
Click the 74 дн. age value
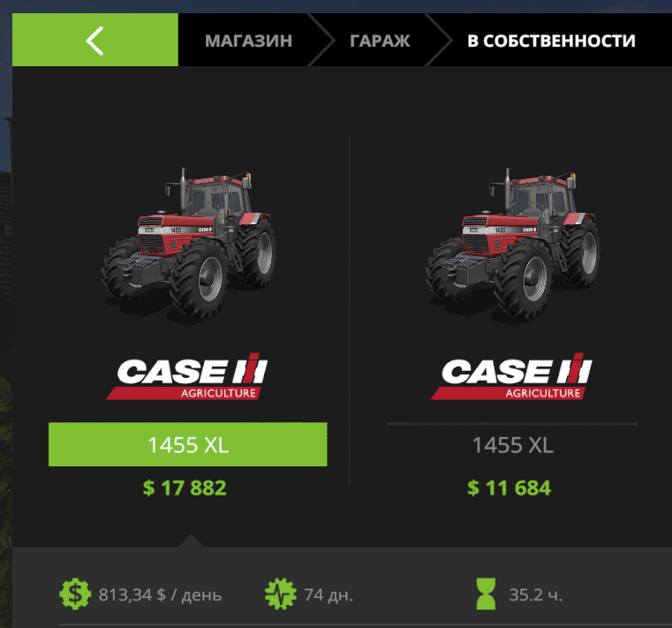click(x=328, y=595)
